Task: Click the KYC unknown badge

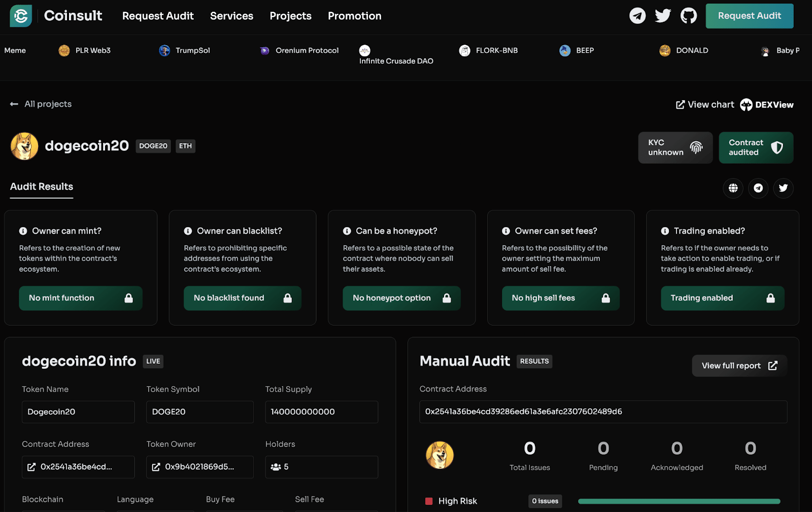Action: (x=675, y=147)
